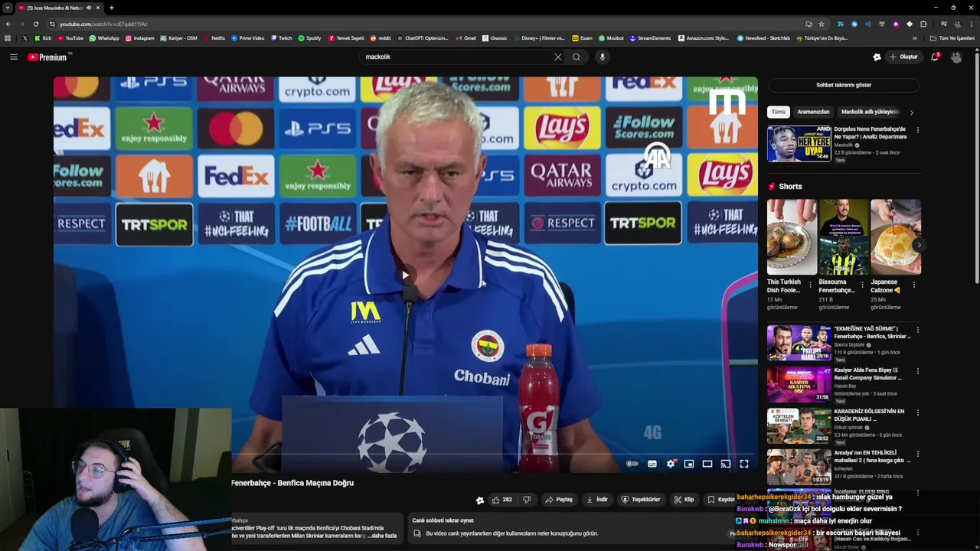This screenshot has width=980, height=551.
Task: Open the account avatar menu
Action: coord(956,57)
